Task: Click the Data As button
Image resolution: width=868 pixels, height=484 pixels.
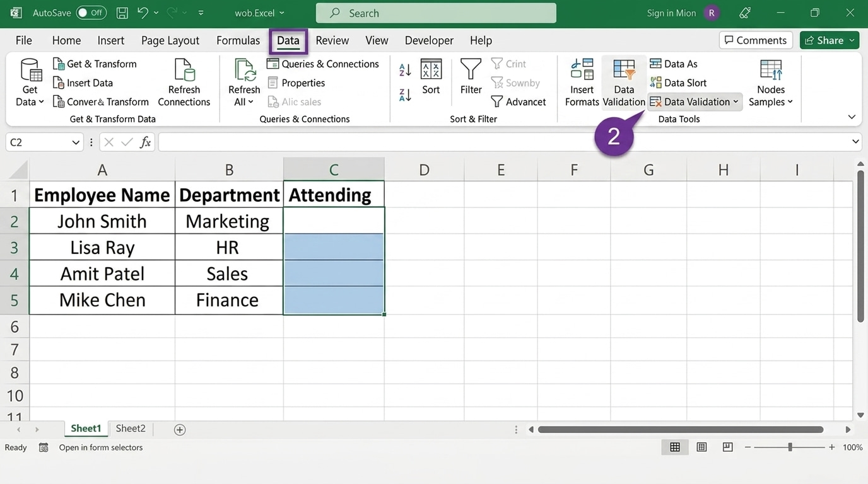Action: [x=674, y=64]
